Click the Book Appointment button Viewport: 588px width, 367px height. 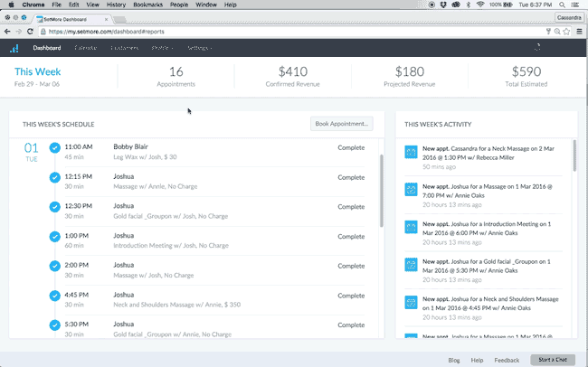[x=341, y=124]
